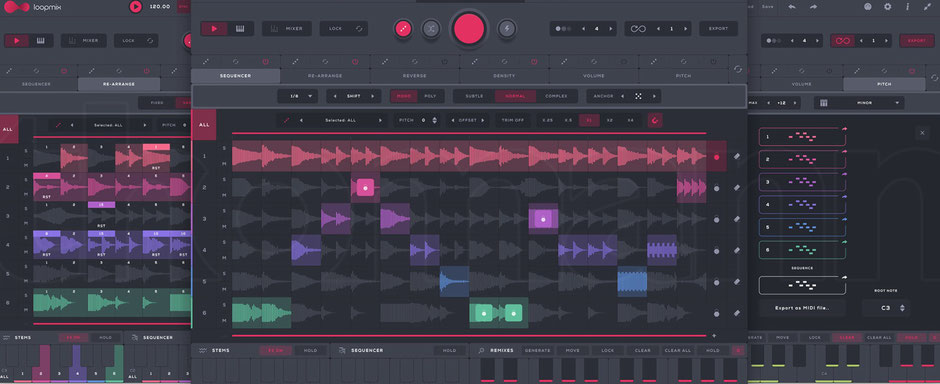Click the lightning bolt round button

coord(507,29)
